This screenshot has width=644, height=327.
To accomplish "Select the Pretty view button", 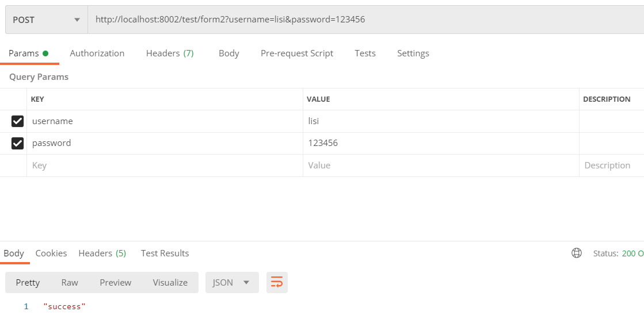I will pyautogui.click(x=28, y=282).
